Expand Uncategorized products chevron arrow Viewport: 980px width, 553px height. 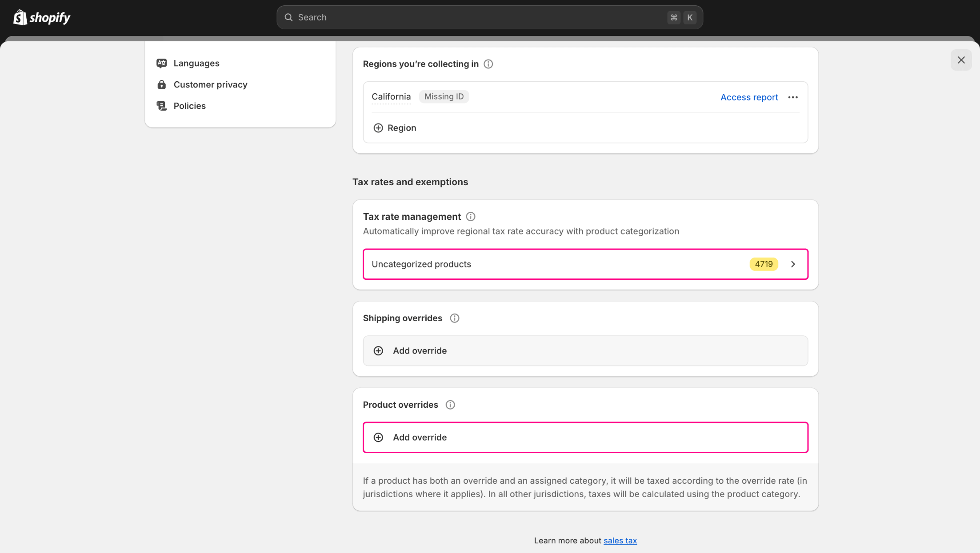(793, 264)
